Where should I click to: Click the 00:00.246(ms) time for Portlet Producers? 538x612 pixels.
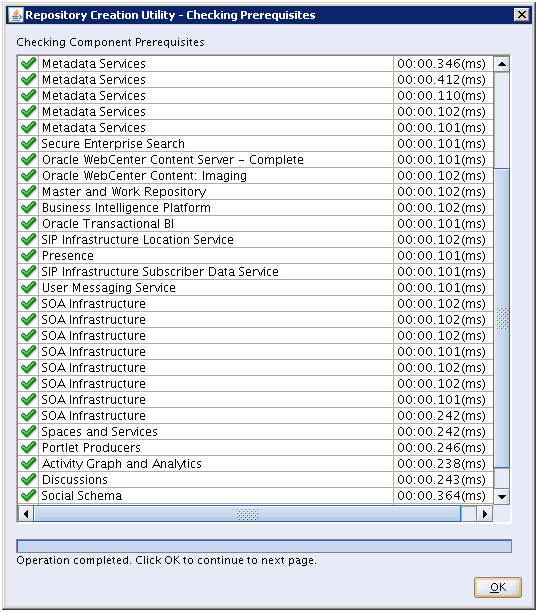[x=443, y=448]
